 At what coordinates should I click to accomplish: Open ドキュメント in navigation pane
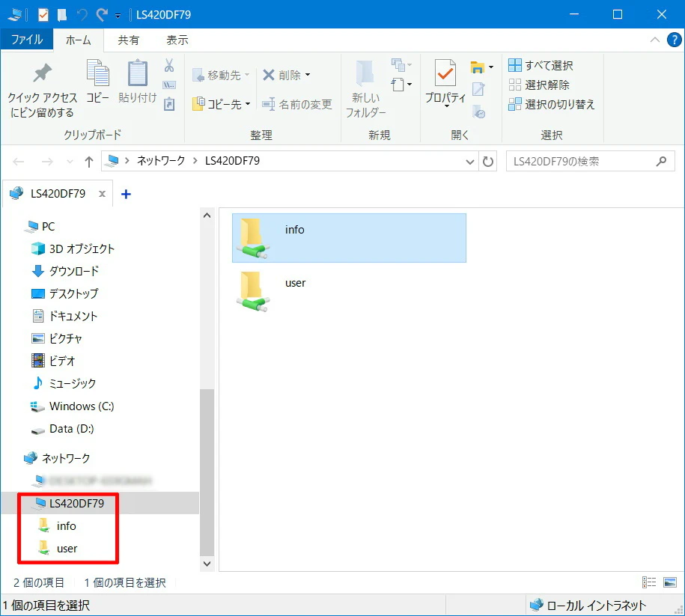coord(64,317)
